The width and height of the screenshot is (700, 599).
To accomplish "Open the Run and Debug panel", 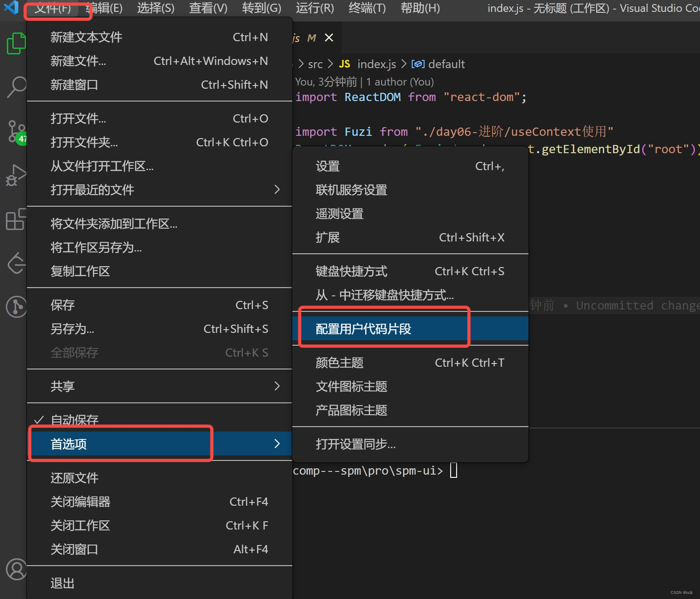I will pyautogui.click(x=16, y=175).
